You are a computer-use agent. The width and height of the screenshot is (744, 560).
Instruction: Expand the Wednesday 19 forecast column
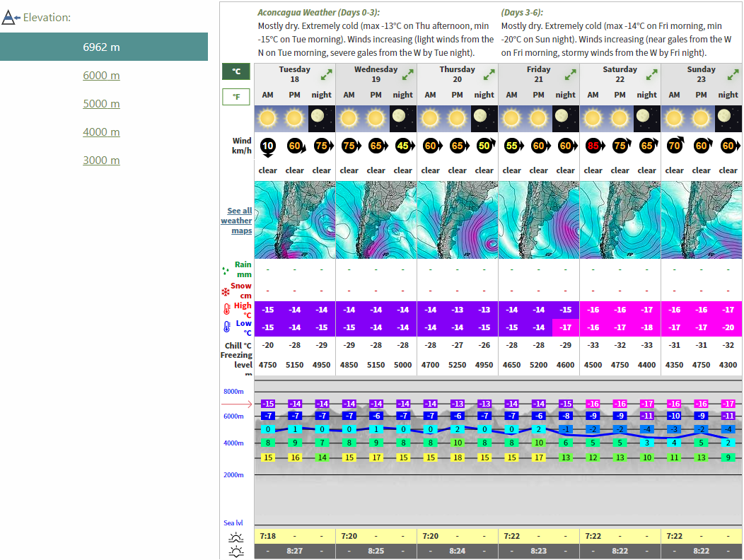coord(408,74)
